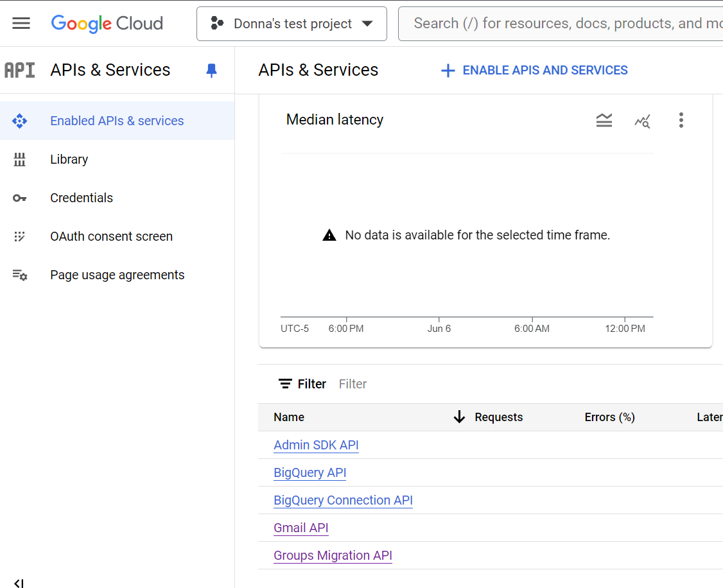
Task: Click the Filter funnel icon above the table
Action: coord(285,383)
